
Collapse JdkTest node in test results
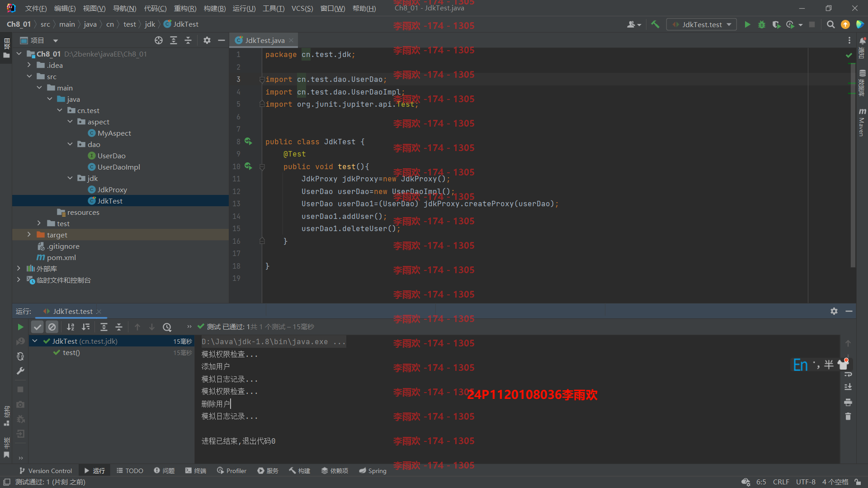[x=35, y=341]
